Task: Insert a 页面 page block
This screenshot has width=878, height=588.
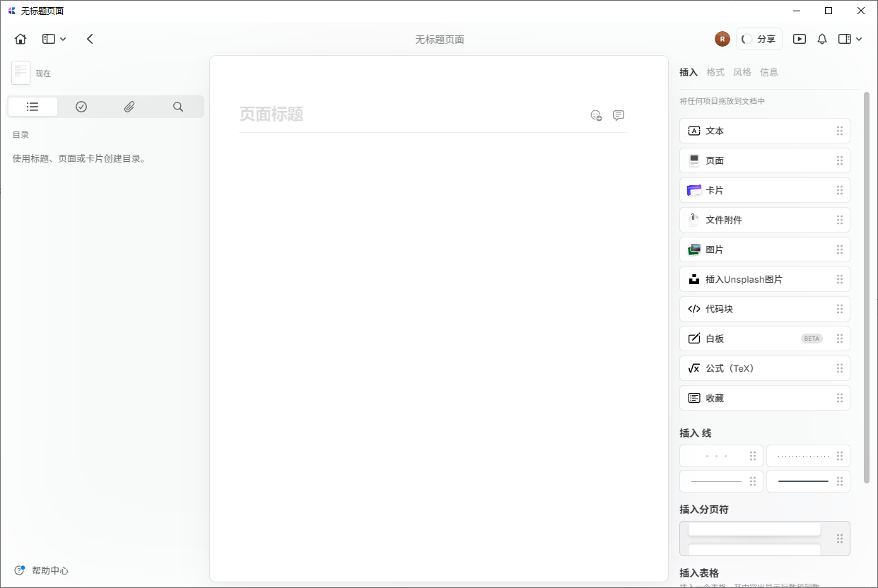Action: click(x=765, y=160)
